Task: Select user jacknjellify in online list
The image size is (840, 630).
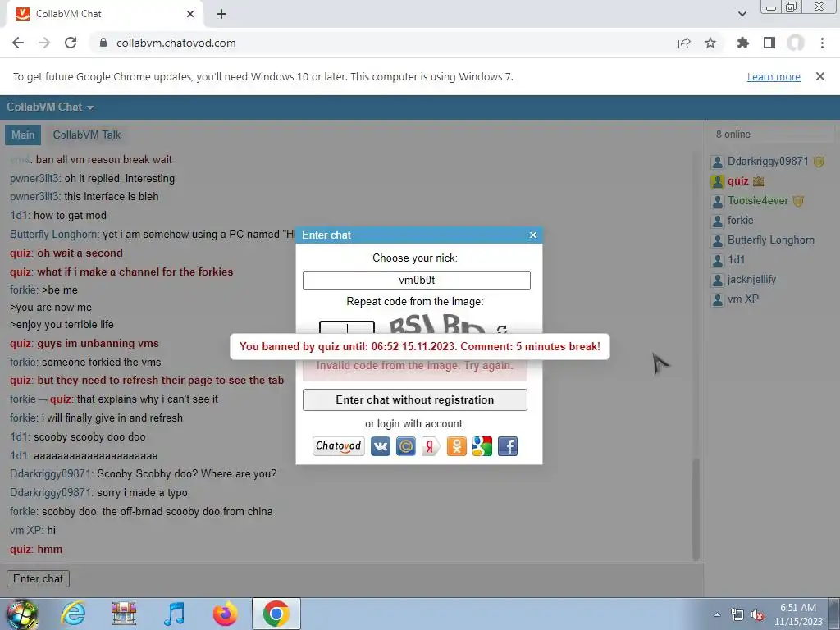Action: coord(751,280)
